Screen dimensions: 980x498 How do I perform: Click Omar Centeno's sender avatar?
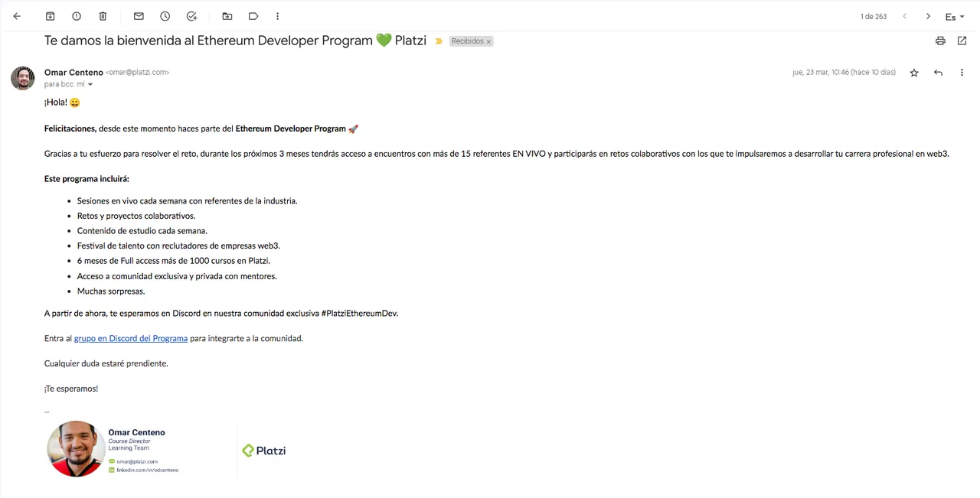click(22, 78)
